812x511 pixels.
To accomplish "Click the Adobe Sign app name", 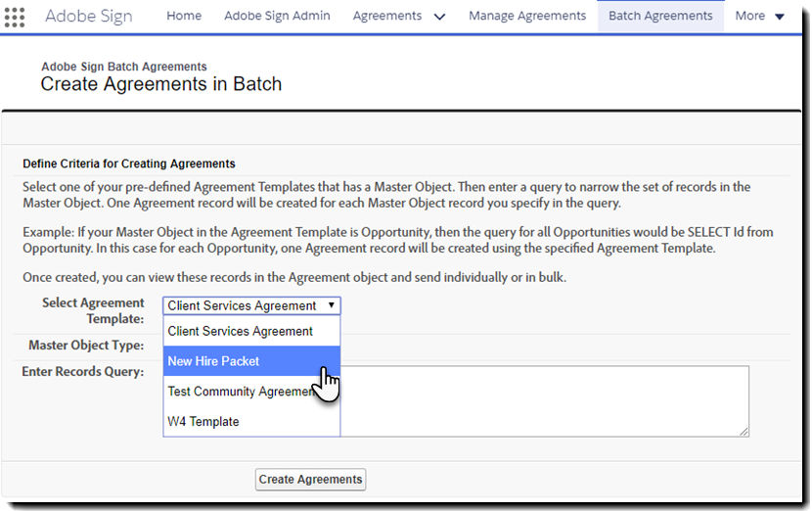I will (x=89, y=17).
